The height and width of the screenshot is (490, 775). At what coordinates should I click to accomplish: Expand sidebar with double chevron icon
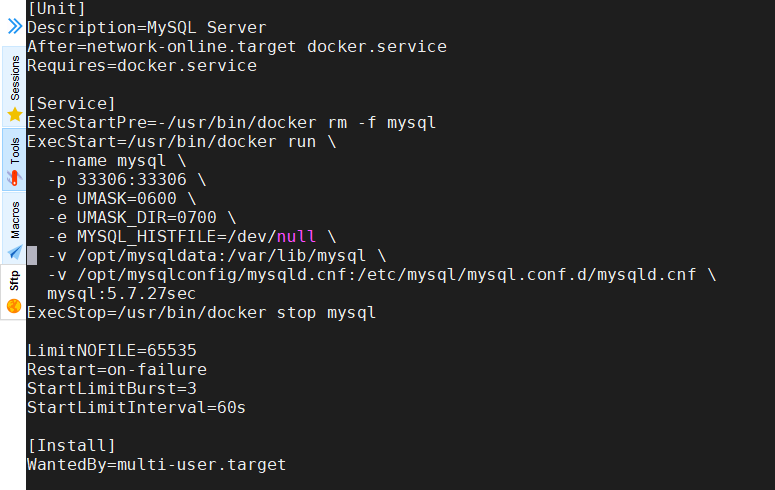point(15,26)
